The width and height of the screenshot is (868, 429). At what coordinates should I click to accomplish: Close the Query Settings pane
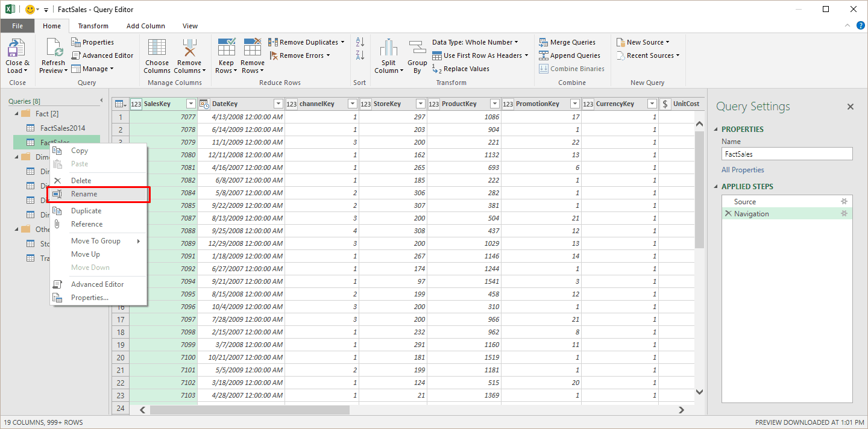[x=851, y=107]
